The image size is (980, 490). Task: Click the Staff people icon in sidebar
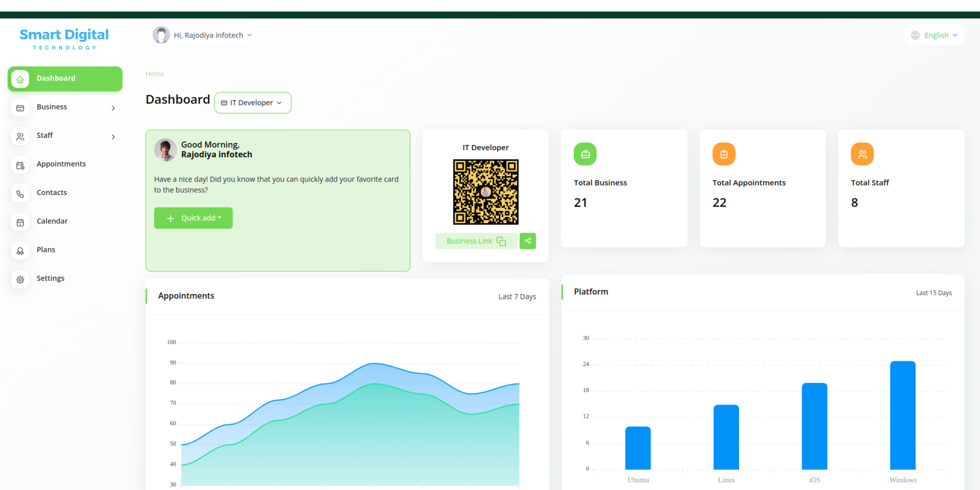point(20,137)
